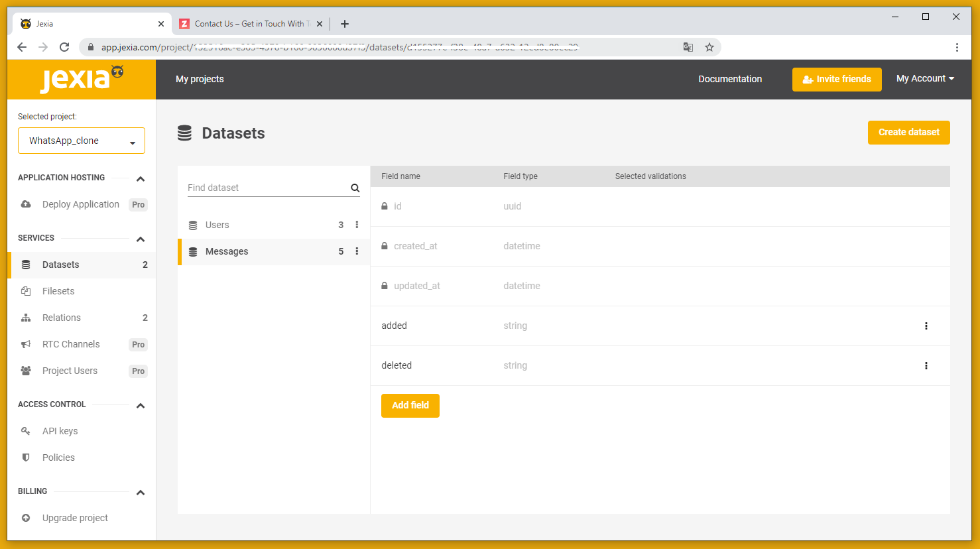Click the Upgrade project arrow icon
The width and height of the screenshot is (980, 549).
(x=26, y=518)
